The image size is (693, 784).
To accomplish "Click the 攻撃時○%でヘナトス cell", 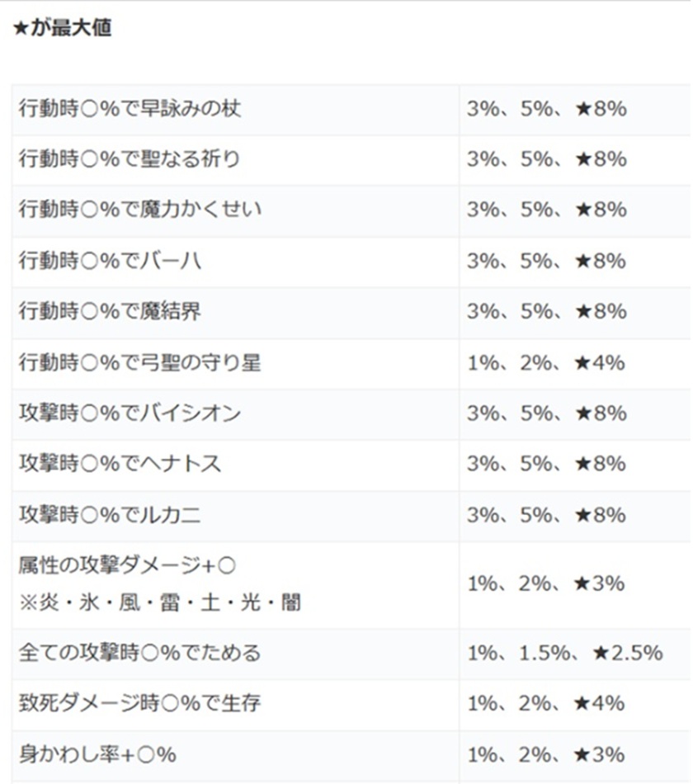I will click(x=120, y=464).
